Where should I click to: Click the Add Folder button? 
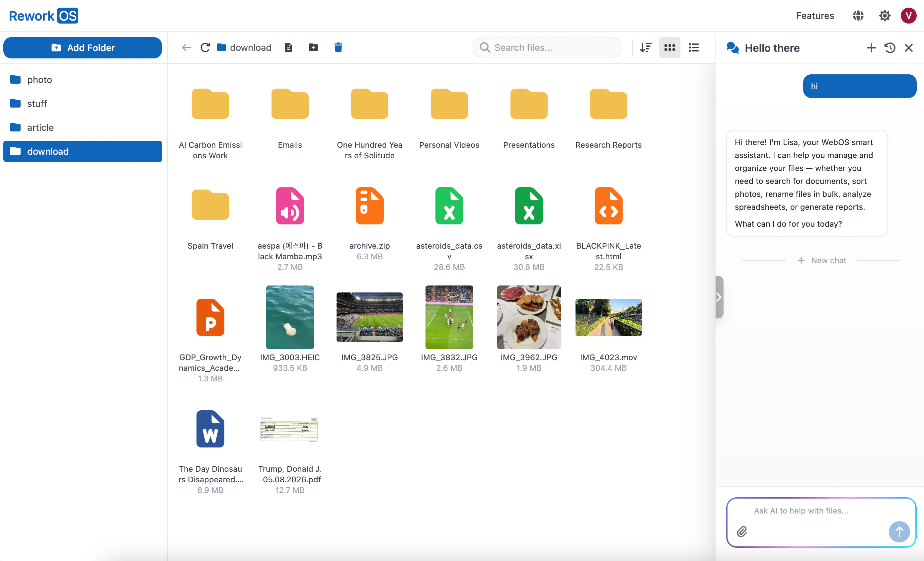pos(83,47)
